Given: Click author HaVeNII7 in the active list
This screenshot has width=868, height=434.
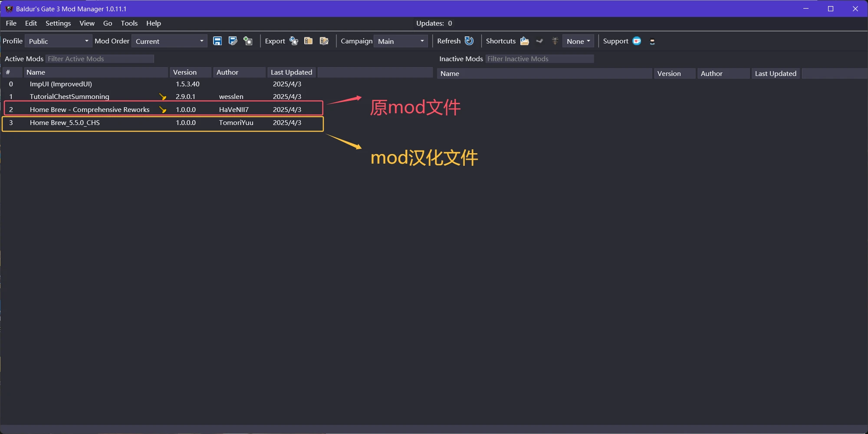Looking at the screenshot, I should pos(234,110).
